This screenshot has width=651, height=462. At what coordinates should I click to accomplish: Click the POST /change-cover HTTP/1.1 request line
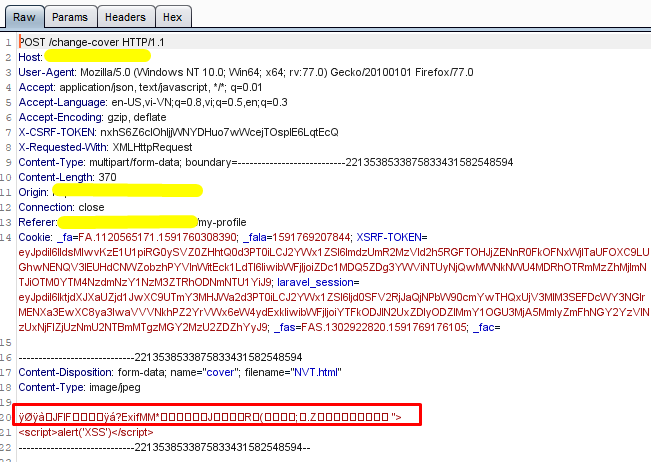(x=91, y=42)
